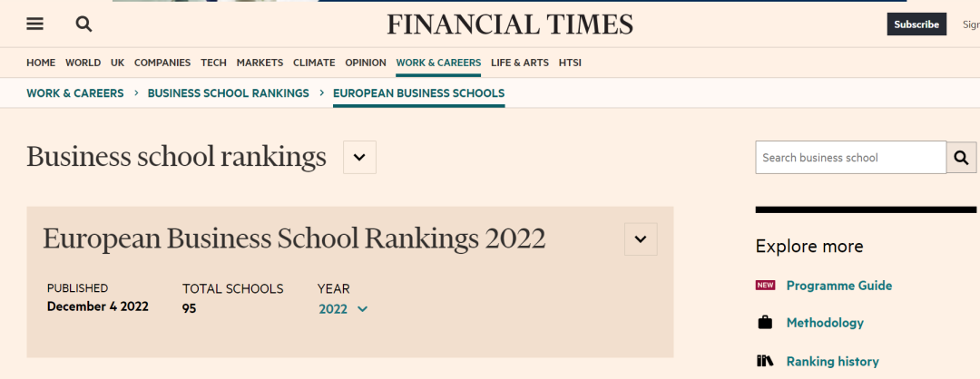Click the header search magnifier icon
Image resolution: width=980 pixels, height=379 pixels.
(83, 24)
